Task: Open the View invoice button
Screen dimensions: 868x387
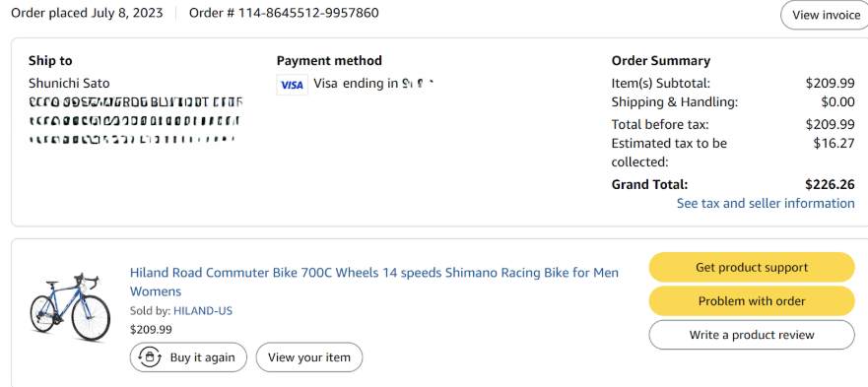Action: (825, 15)
